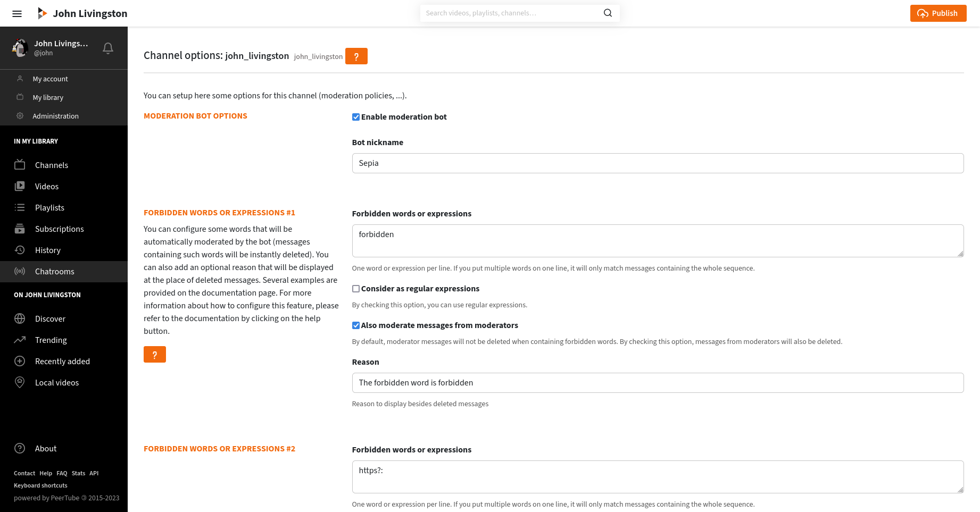Viewport: 980px width, 512px height.
Task: Open Trending in the sidebar
Action: click(51, 340)
